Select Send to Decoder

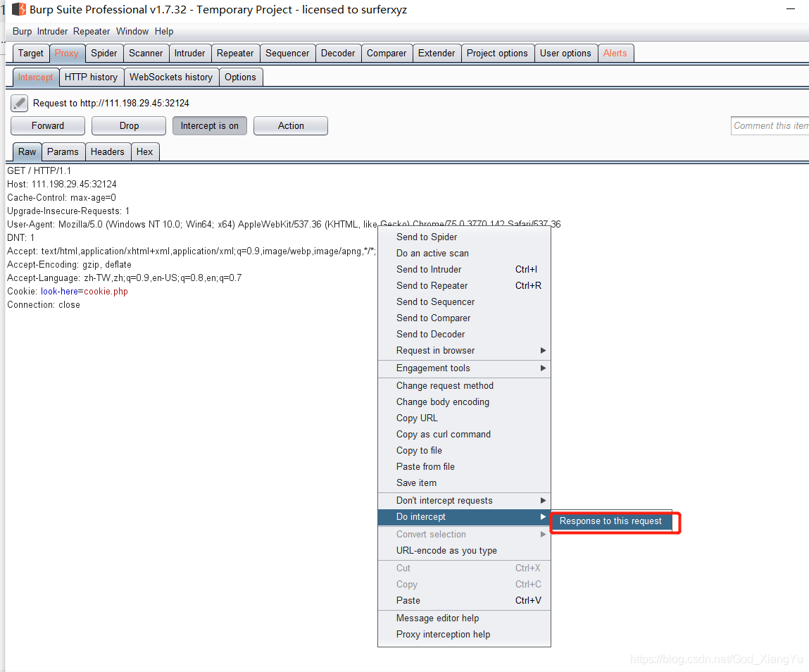tap(465, 335)
